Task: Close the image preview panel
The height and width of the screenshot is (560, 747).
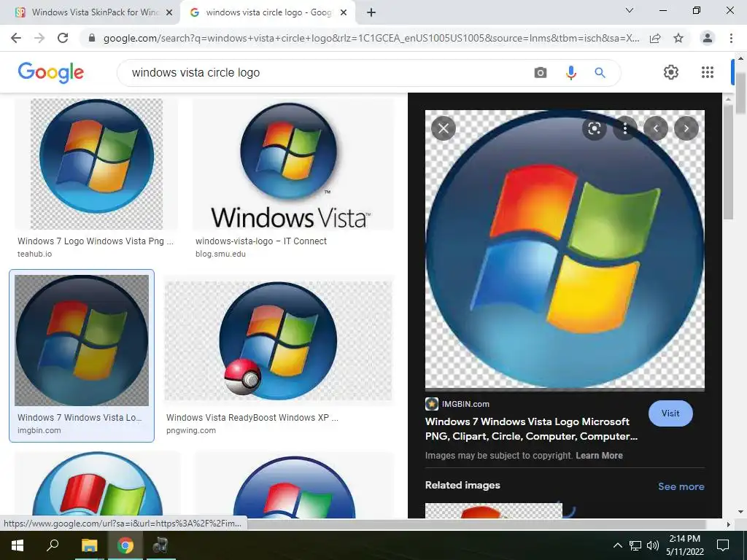Action: click(444, 128)
